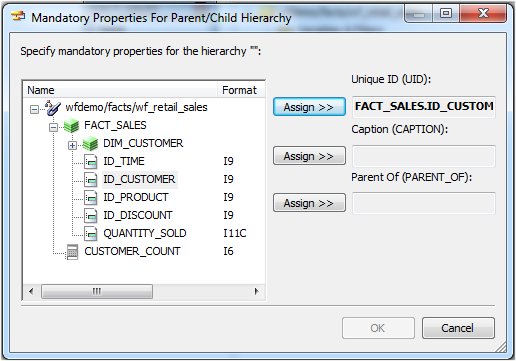Image resolution: width=516 pixels, height=361 pixels.
Task: Click the OK button
Action: pos(378,328)
